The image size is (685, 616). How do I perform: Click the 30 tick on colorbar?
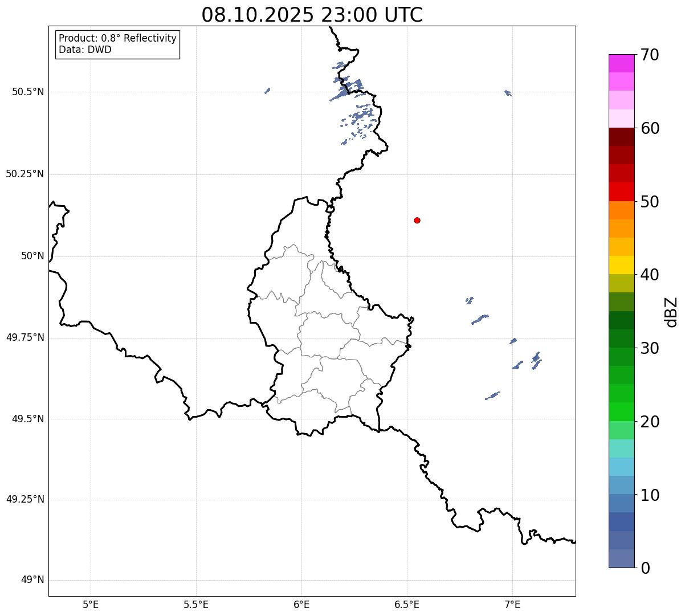coord(650,348)
